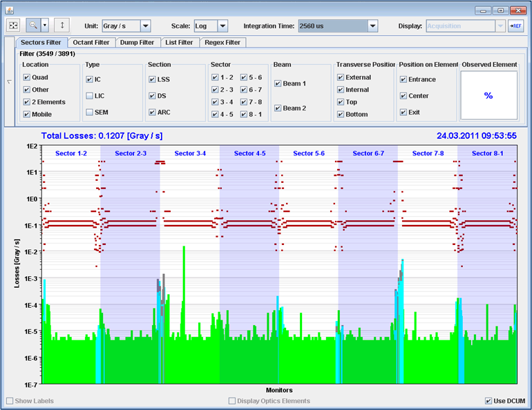Select the magnifier zoom tool

[32, 26]
